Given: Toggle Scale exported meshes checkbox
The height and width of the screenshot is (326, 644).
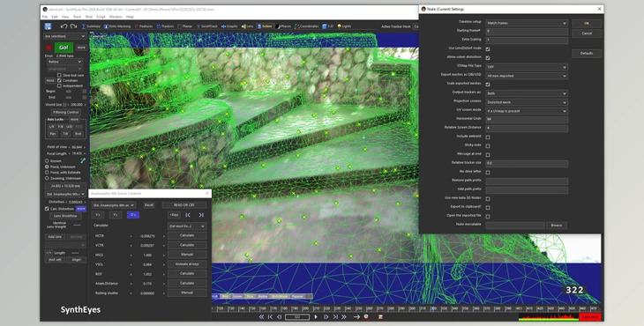Looking at the screenshot, I should [x=488, y=85].
